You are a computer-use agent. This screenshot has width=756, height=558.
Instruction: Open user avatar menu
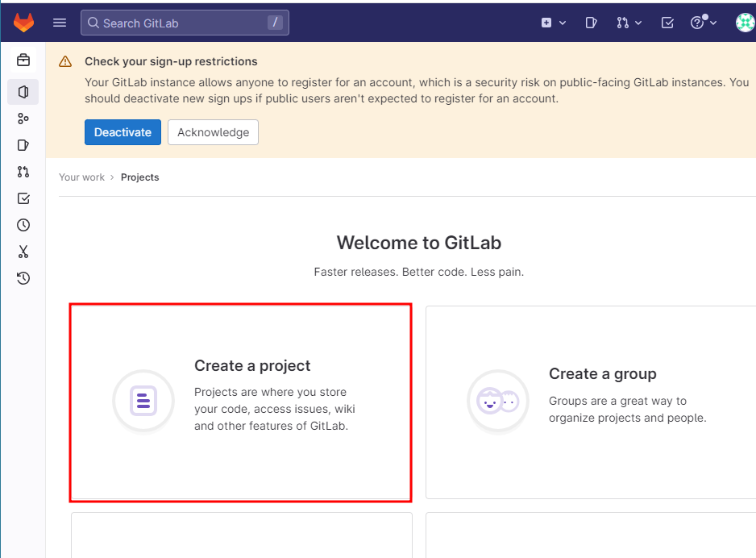(x=746, y=23)
